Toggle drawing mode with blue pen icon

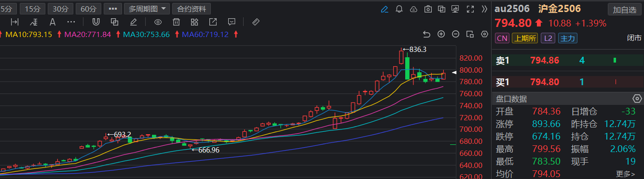384,9
